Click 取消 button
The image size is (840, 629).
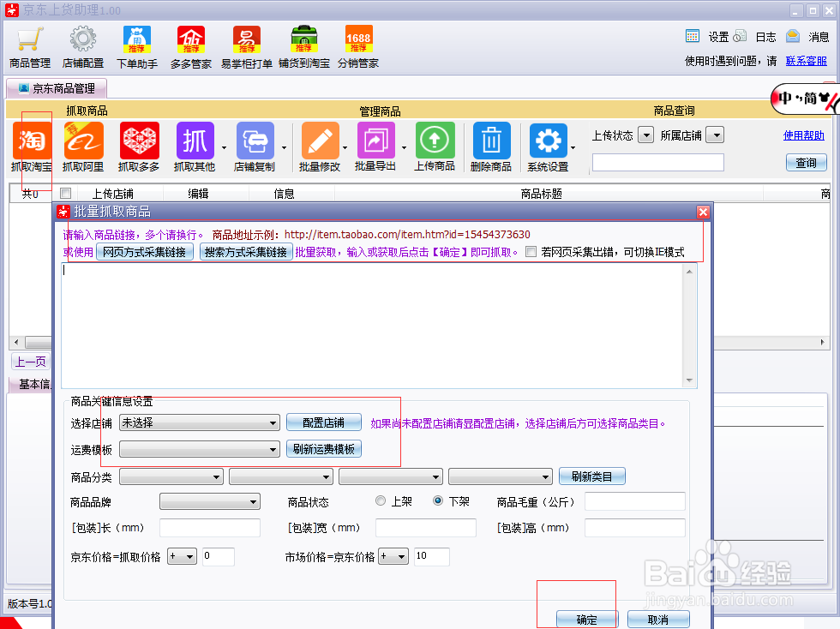658,620
